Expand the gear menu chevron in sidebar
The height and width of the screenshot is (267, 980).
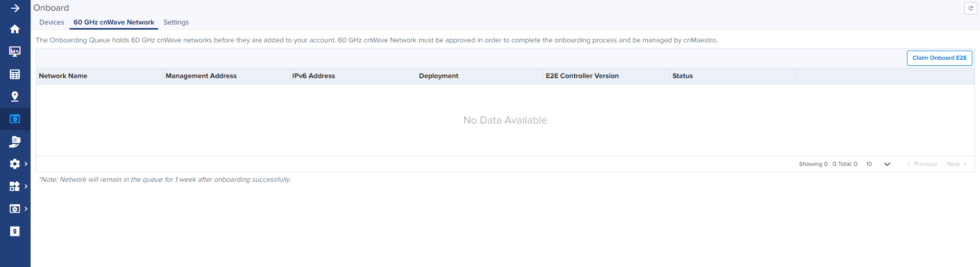[26, 164]
